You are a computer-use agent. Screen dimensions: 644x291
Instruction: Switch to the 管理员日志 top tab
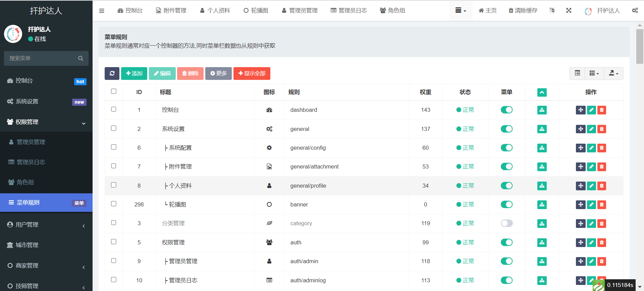[349, 11]
